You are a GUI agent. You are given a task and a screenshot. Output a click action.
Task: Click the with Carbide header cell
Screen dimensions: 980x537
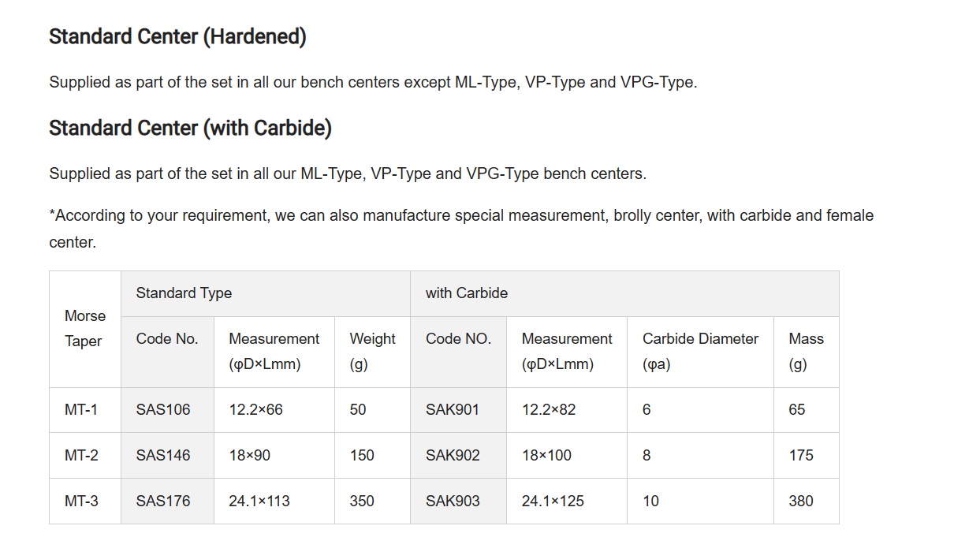click(x=624, y=293)
